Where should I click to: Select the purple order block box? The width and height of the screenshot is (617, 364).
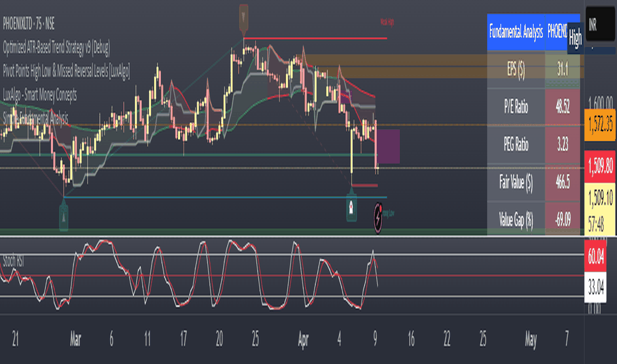coord(389,146)
